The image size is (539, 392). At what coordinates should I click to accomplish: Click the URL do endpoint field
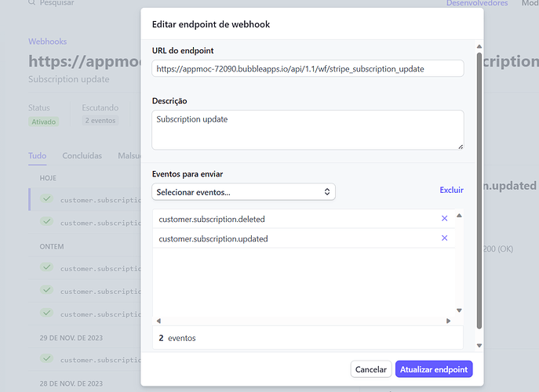point(308,69)
